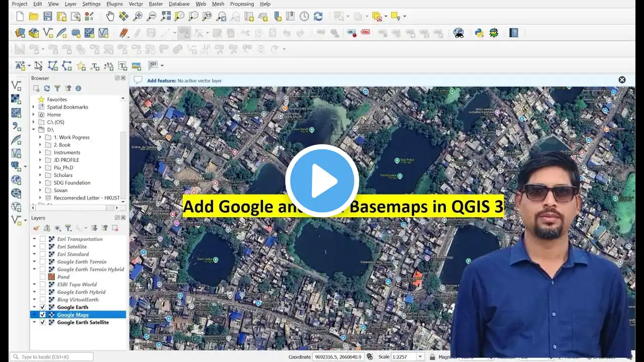Click the Refresh icon in Browser panel

47,88
